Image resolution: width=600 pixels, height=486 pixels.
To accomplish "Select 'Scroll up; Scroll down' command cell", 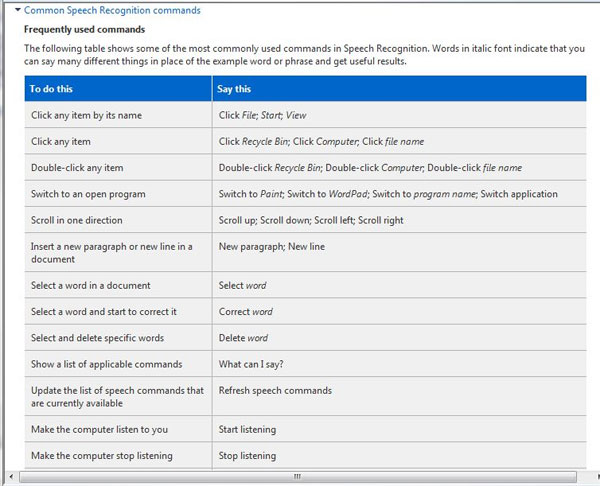I will tap(399, 220).
